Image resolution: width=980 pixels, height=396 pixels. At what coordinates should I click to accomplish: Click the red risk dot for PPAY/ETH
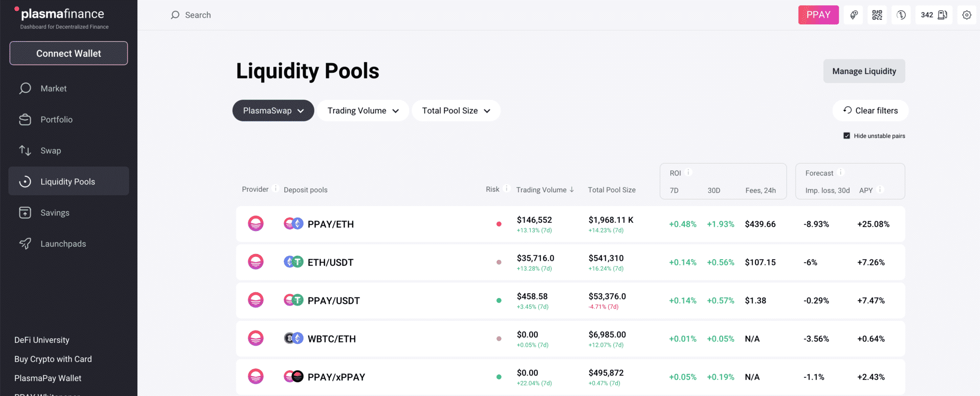(499, 224)
